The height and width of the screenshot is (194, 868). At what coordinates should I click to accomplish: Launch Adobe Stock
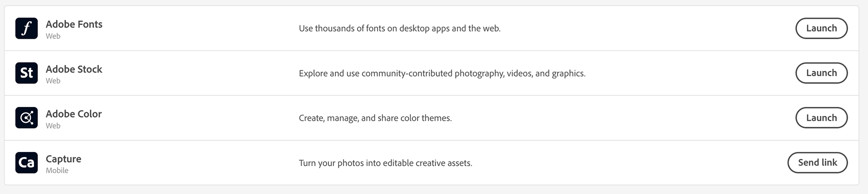(x=821, y=73)
